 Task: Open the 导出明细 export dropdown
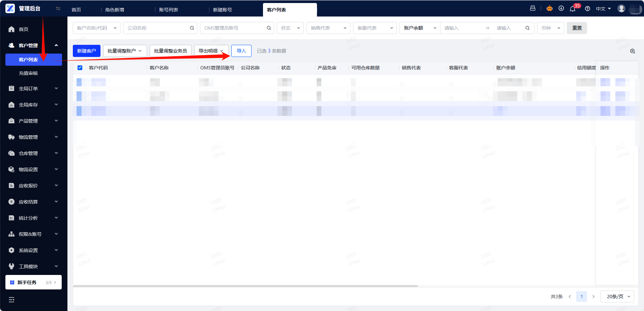click(x=211, y=51)
